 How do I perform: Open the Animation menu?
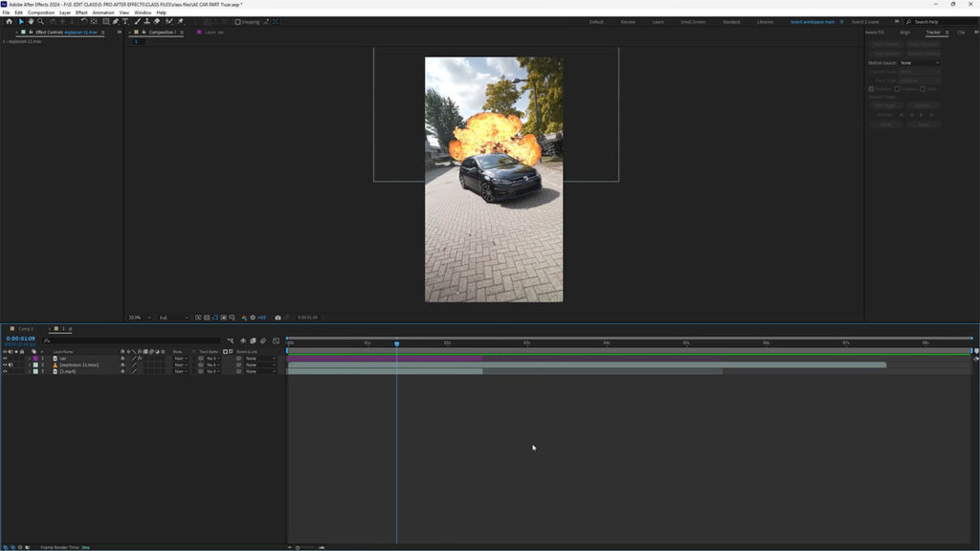click(102, 12)
